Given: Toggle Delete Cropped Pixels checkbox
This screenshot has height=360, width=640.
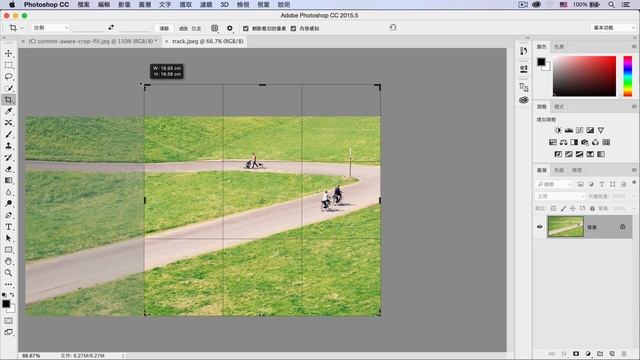Looking at the screenshot, I should tap(246, 28).
